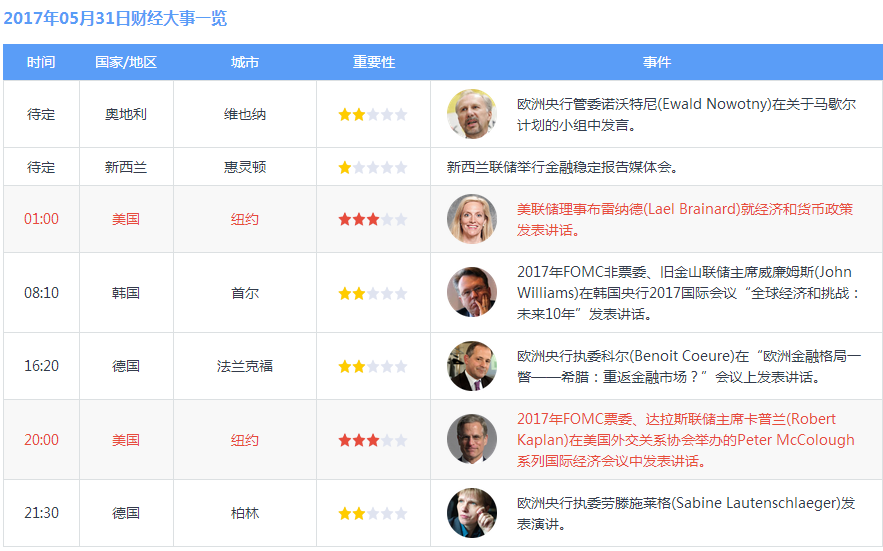The width and height of the screenshot is (883, 551).
Task: Open the red Lael Brainard speech event text
Action: [684, 219]
